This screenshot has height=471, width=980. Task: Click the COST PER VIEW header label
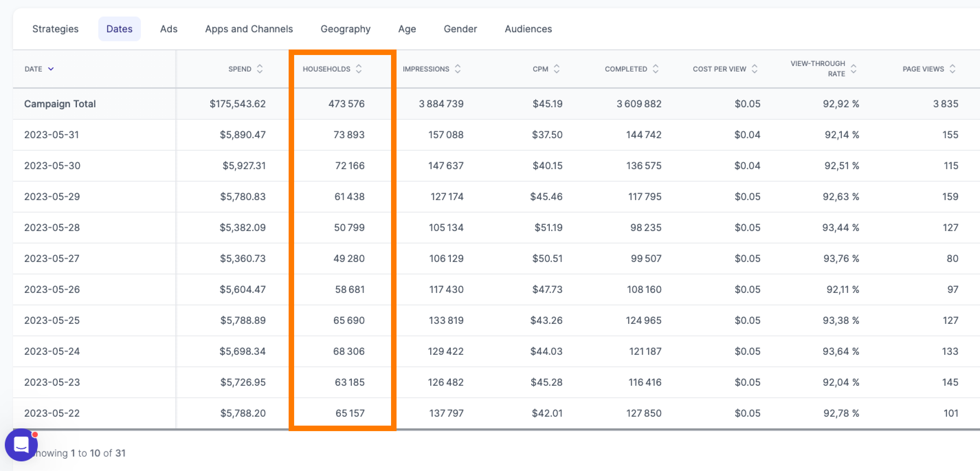pos(720,69)
